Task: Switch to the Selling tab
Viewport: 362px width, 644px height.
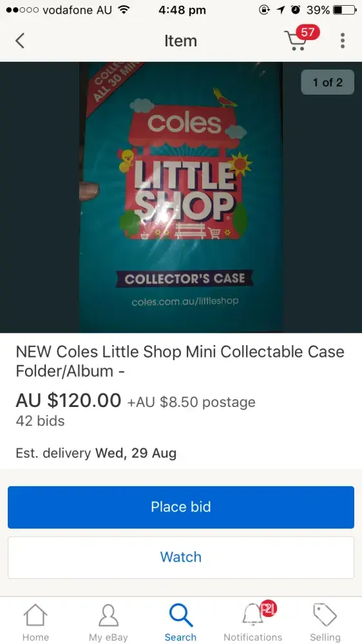Action: (x=325, y=622)
